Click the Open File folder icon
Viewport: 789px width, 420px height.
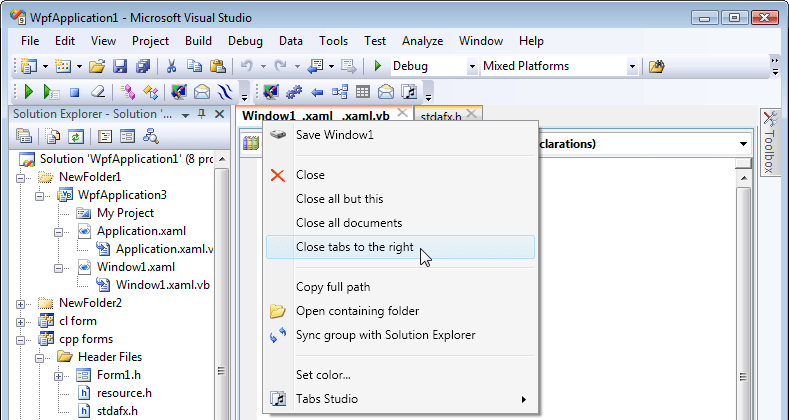coord(97,66)
